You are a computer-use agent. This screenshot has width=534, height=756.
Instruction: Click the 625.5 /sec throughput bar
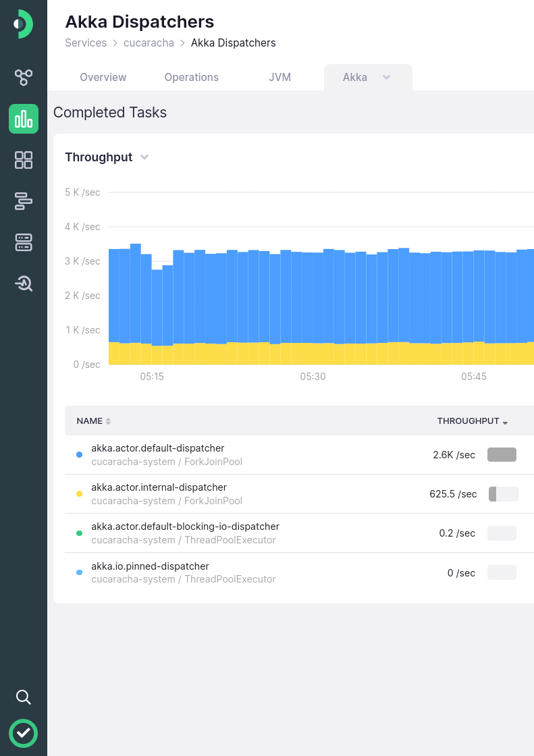[x=504, y=493]
